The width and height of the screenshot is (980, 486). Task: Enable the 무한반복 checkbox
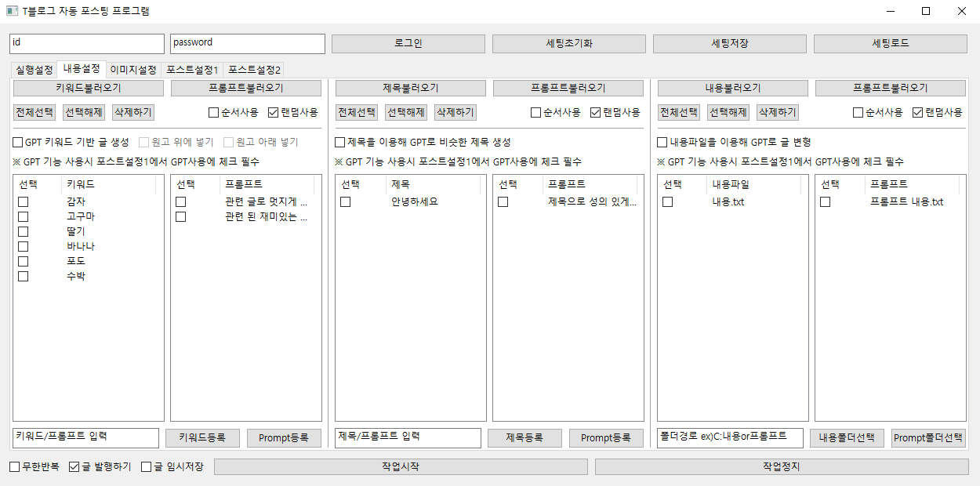15,467
